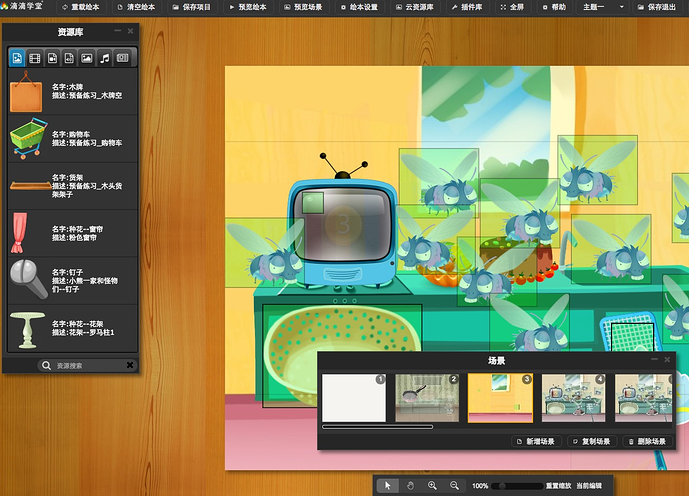Open 云资源库 cloud resource library
Viewport: 689px width, 496px height.
pos(414,7)
